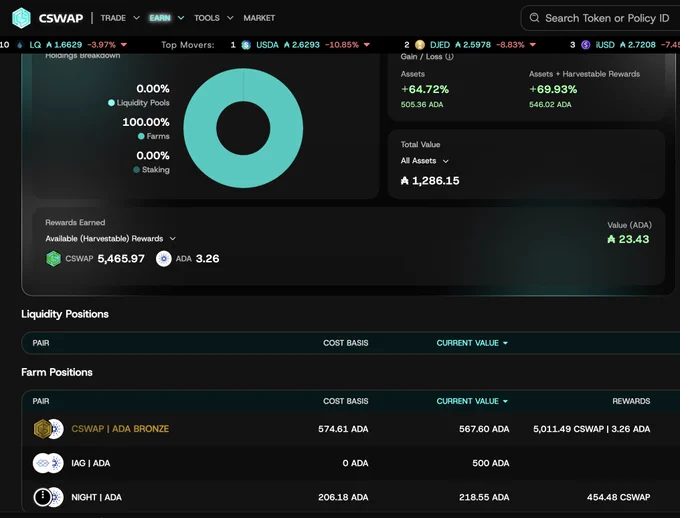
Task: Click the Gain / Loss info icon
Action: point(450,56)
